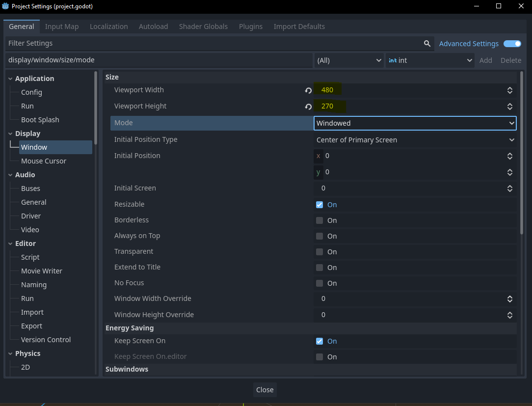532x406 pixels.
Task: Open the Autoload tab
Action: pyautogui.click(x=153, y=27)
